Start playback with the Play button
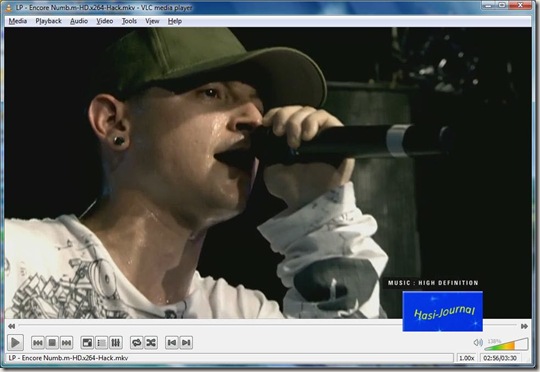Screen dimensions: 540x372 point(15,342)
